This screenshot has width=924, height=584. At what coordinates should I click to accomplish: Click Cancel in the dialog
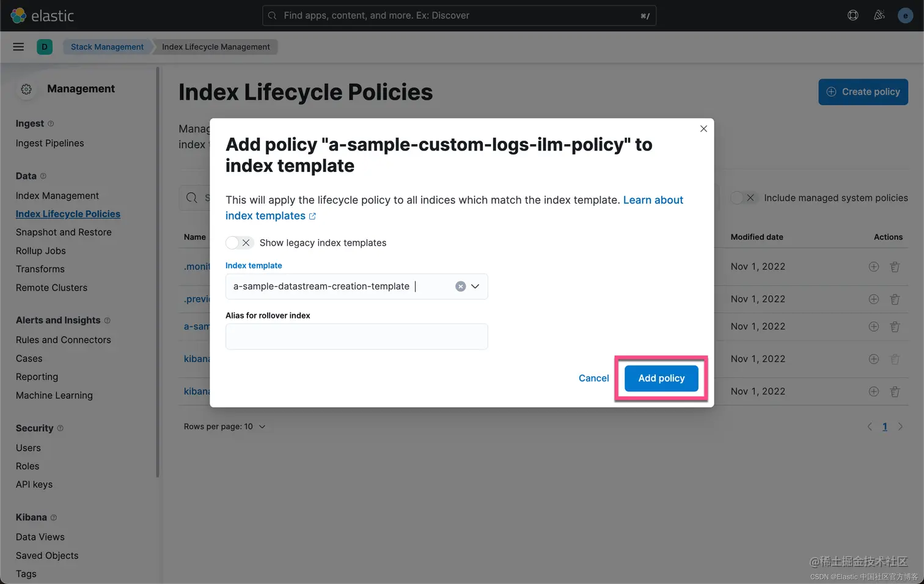[x=593, y=378]
